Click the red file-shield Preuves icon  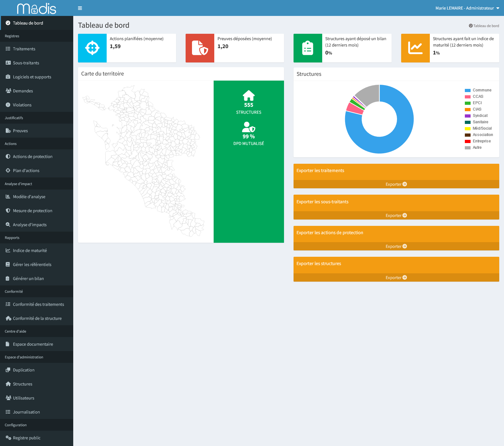point(200,48)
